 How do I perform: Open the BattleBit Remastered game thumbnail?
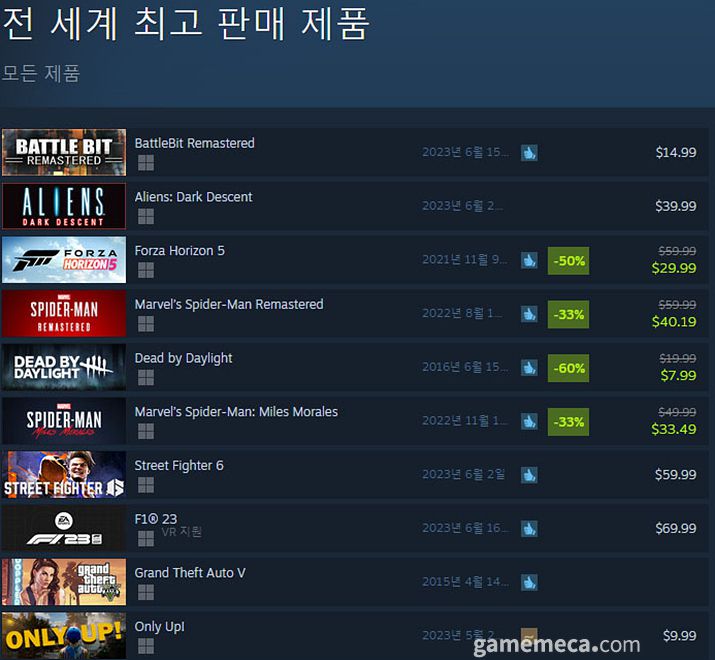(x=64, y=152)
